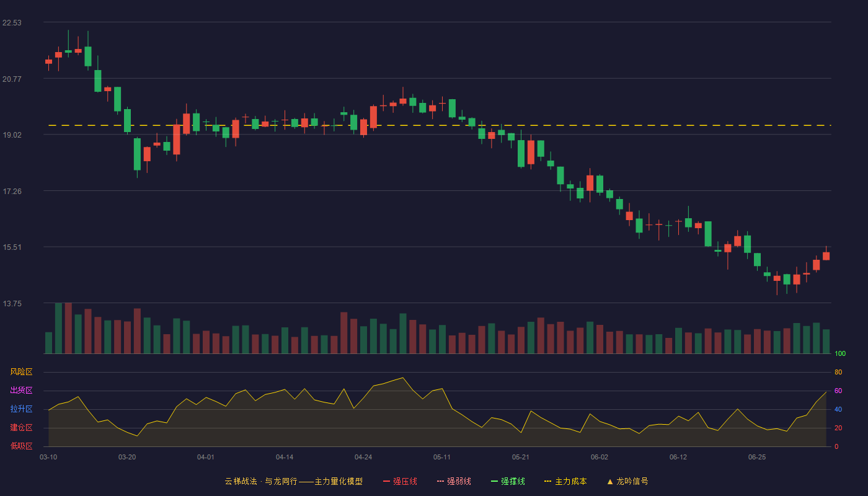Hide the 主力成本 series via its legend label

click(570, 481)
